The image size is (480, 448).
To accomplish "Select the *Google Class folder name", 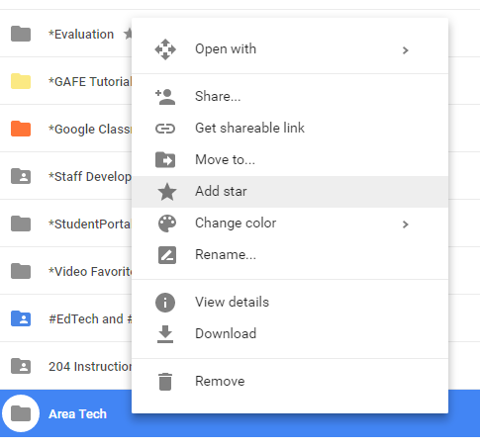I will [90, 130].
